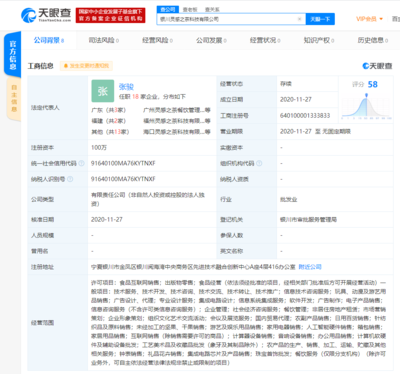400x374 pixels.
Task: Open the 天眼查 homepage logo
Action: coord(46,15)
